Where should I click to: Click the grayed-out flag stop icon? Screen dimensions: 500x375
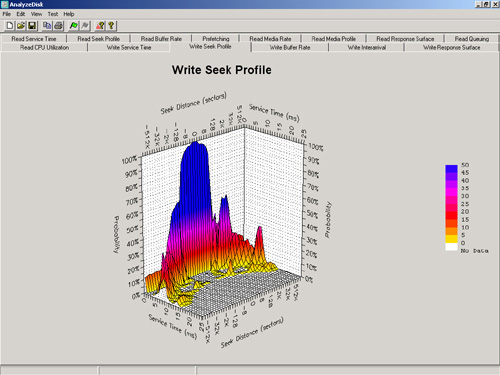click(85, 26)
